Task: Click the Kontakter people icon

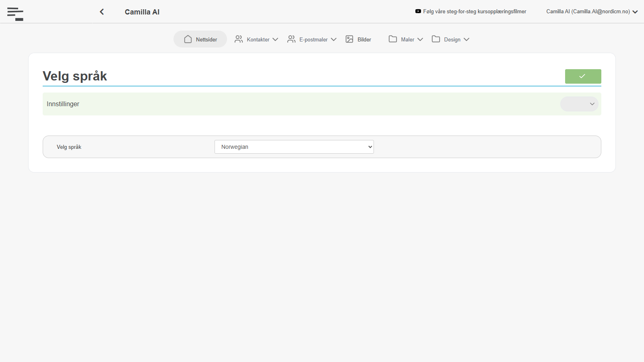Action: [x=239, y=39]
